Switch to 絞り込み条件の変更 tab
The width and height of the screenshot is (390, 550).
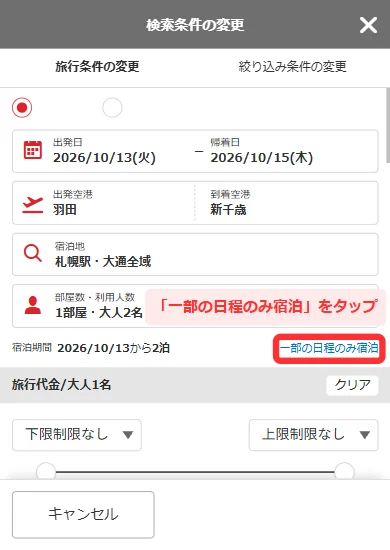click(x=292, y=66)
